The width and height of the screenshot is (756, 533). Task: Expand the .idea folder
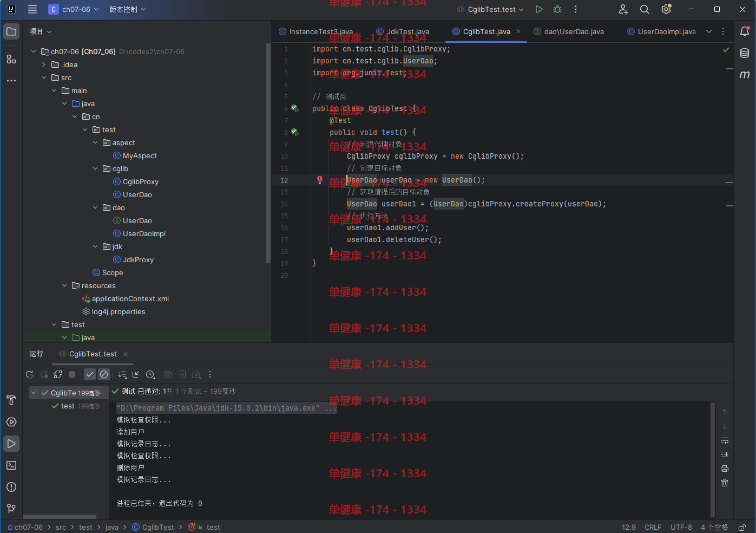pos(44,64)
